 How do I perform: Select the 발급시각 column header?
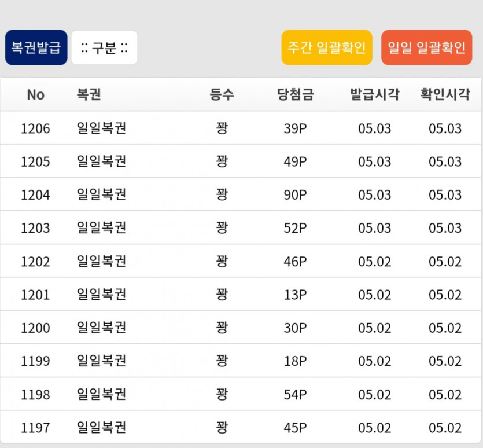tap(375, 94)
